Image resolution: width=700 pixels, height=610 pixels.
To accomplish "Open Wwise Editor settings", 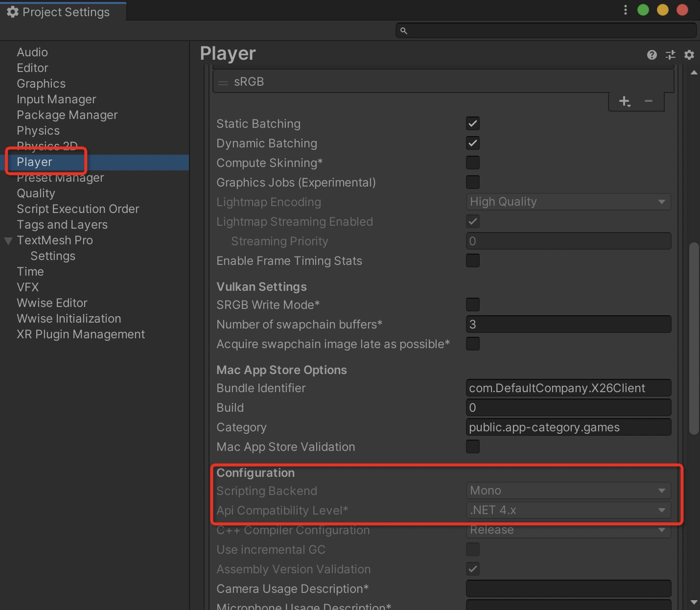I will [x=52, y=303].
